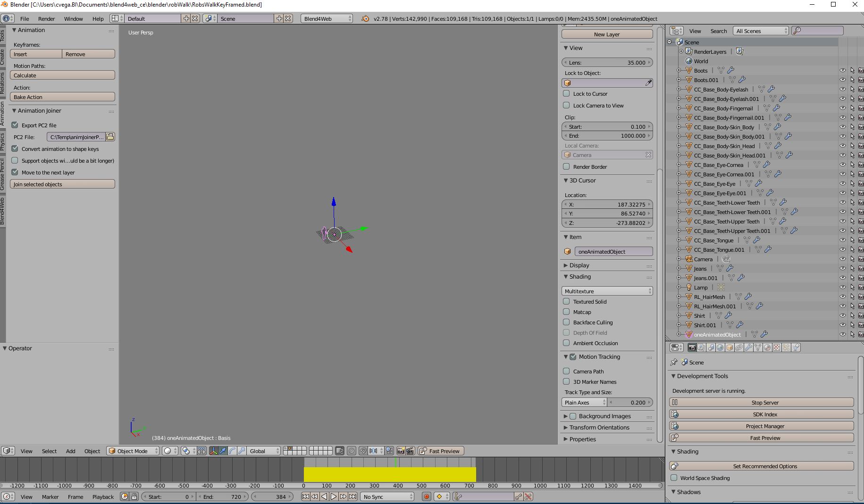Image resolution: width=864 pixels, height=504 pixels.
Task: Enable Move to the next layer checkbox
Action: coord(15,172)
